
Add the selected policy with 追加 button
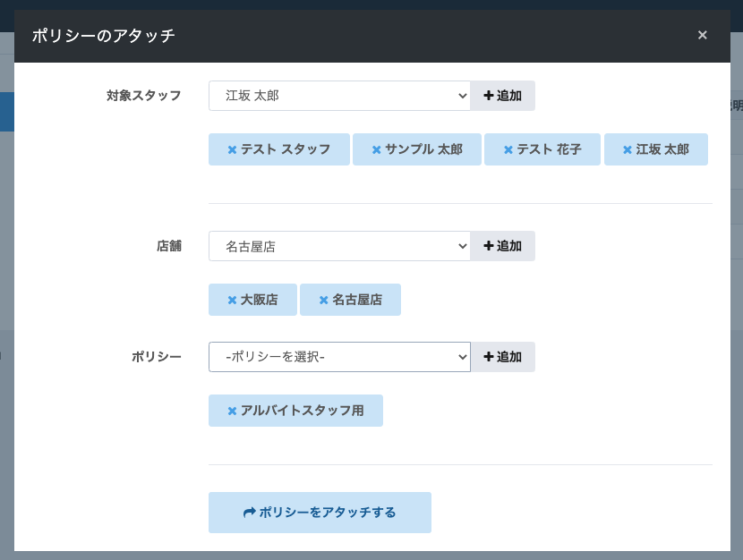pyautogui.click(x=503, y=357)
